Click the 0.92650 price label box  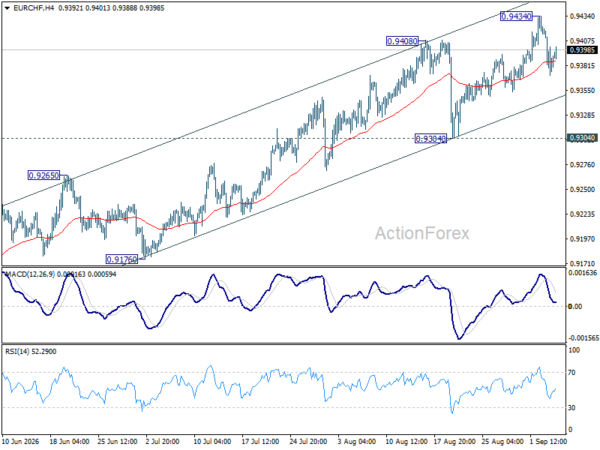click(44, 176)
